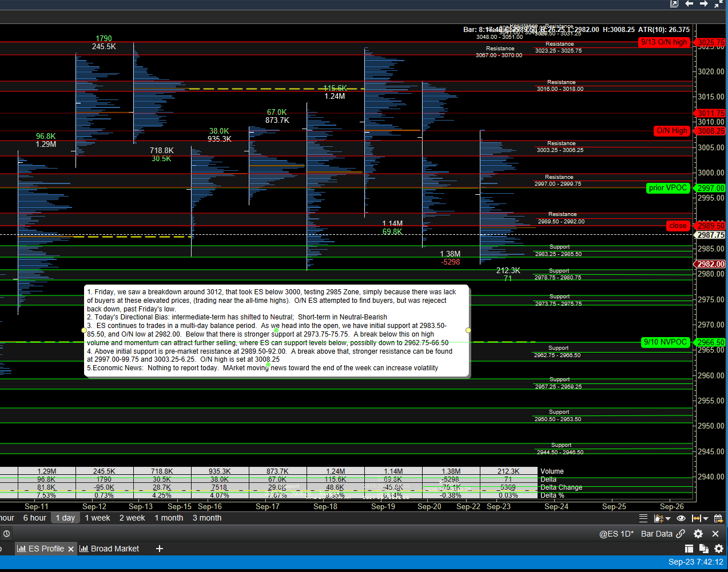Click the prior VPOC green label
This screenshot has height=572, width=728.
click(668, 188)
